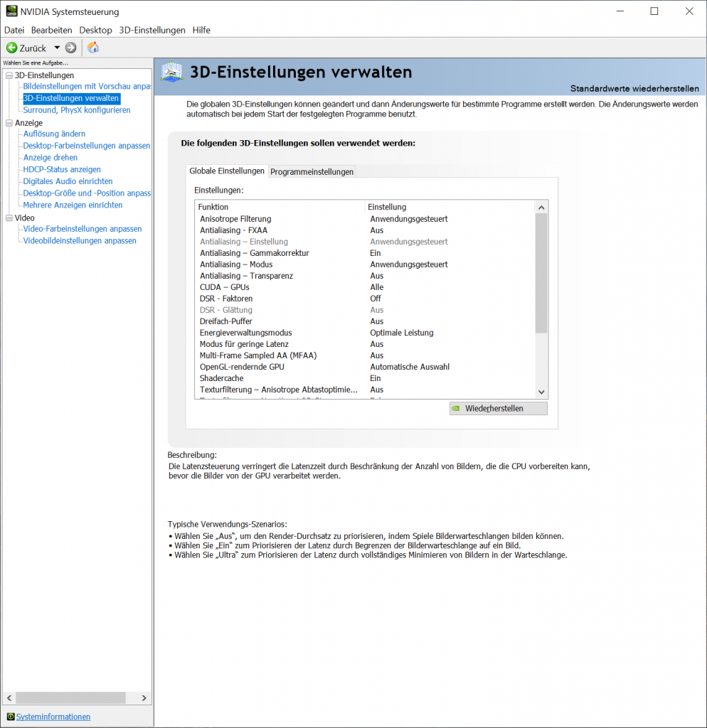Viewport: 707px width, 728px height.
Task: Select the OpenGL-rendernde GPU row
Action: [x=365, y=367]
